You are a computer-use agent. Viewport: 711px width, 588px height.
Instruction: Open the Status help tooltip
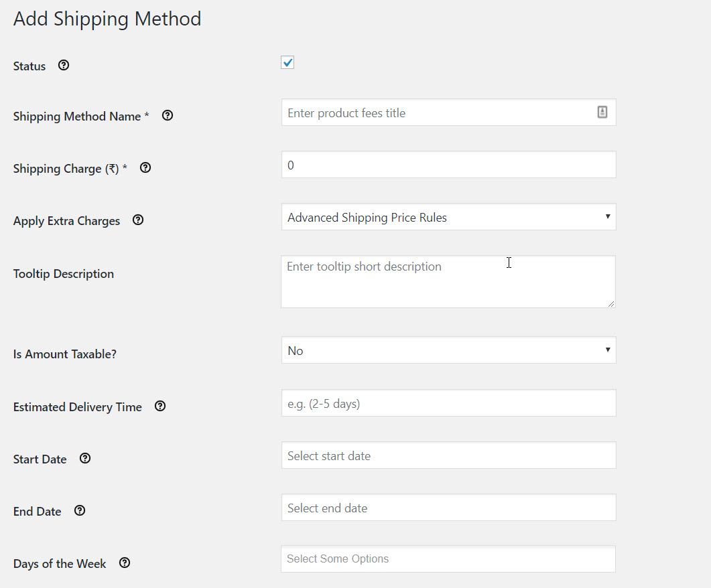tap(63, 65)
